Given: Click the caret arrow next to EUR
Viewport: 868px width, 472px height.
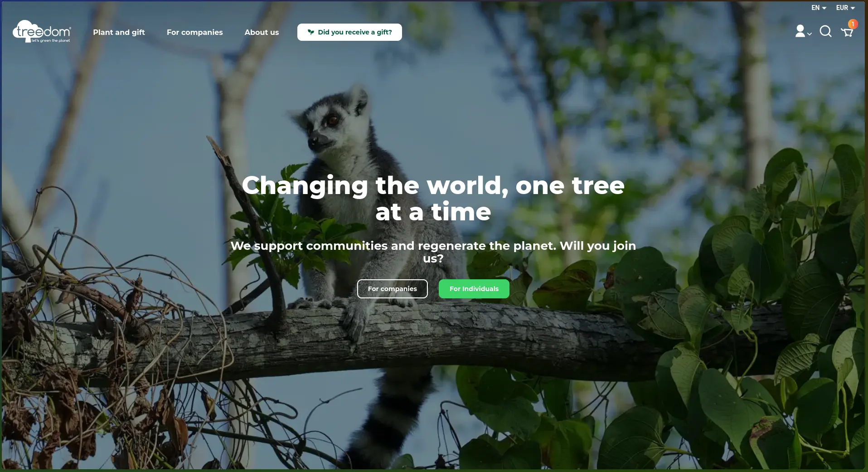Looking at the screenshot, I should [853, 8].
